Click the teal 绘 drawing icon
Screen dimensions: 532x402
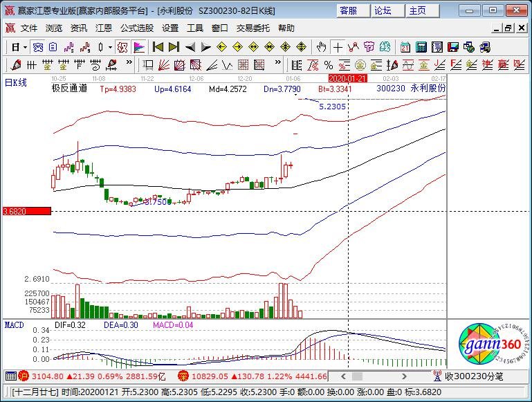coord(385,47)
